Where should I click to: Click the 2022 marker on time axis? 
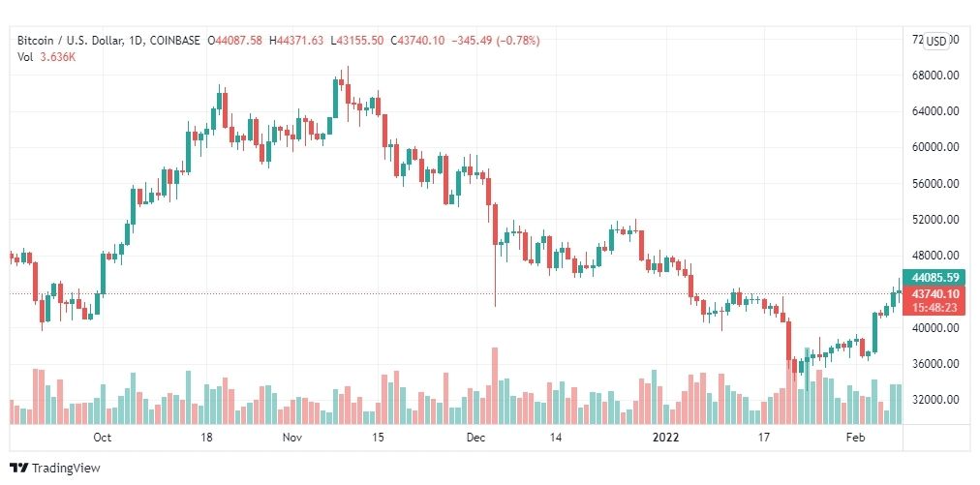664,437
